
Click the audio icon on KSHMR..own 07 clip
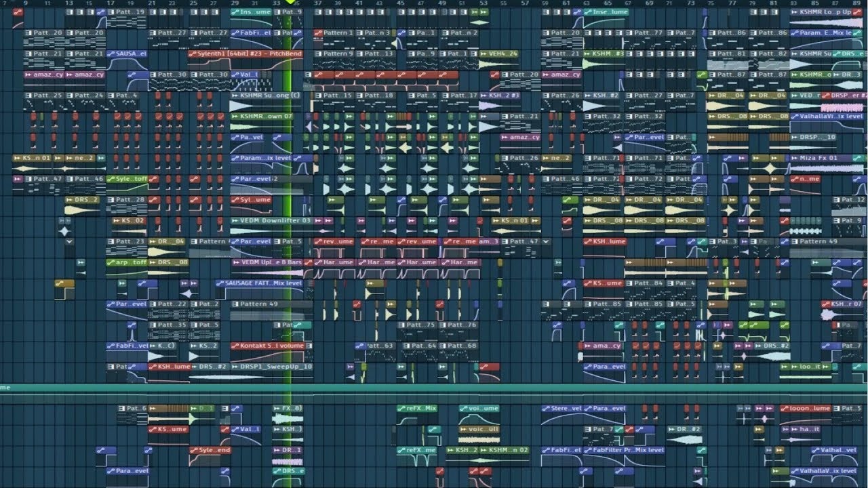click(235, 117)
